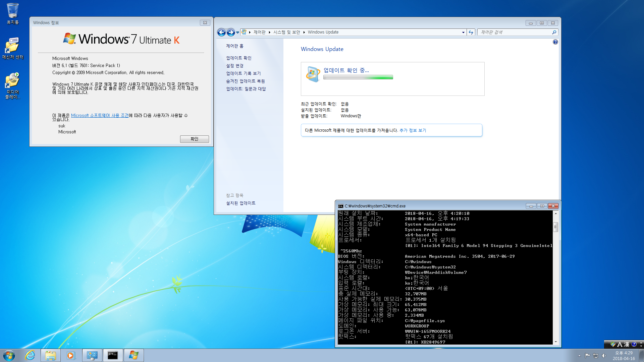Minimize the cmd.exe window
The height and width of the screenshot is (362, 644).
531,206
